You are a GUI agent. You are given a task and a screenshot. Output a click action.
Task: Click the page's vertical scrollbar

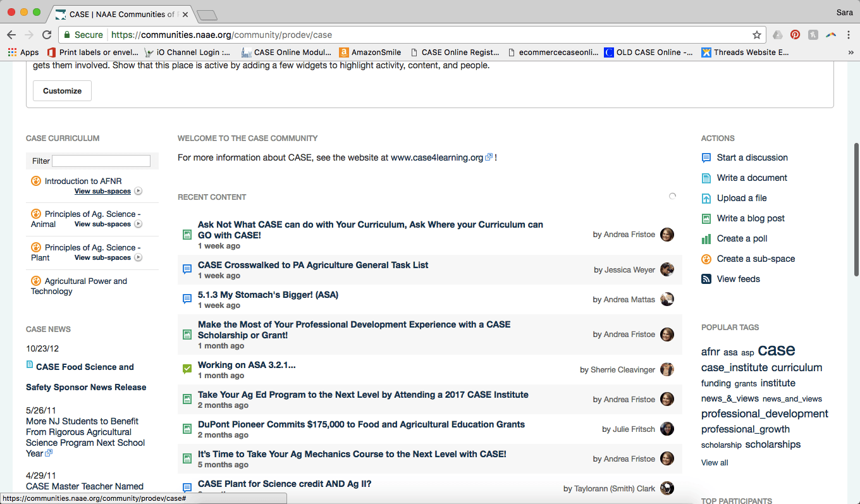click(x=856, y=209)
